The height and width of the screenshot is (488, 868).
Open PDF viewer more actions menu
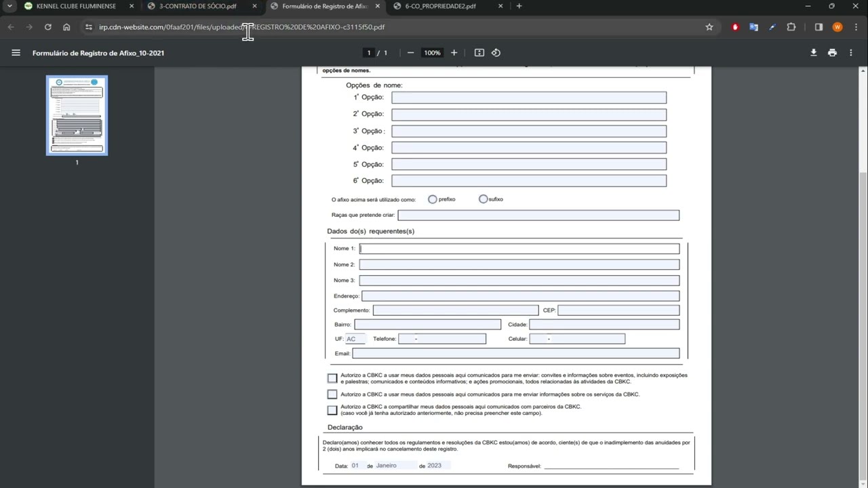pos(851,53)
